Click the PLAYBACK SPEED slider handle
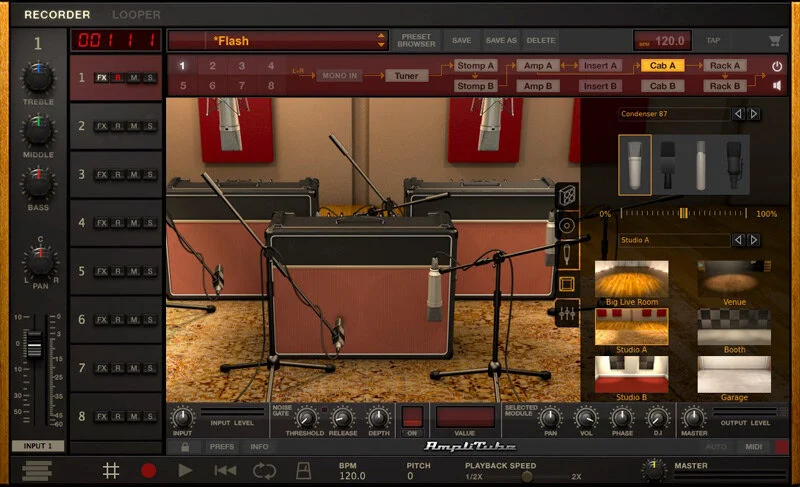Image resolution: width=800 pixels, height=487 pixels. coord(527,477)
